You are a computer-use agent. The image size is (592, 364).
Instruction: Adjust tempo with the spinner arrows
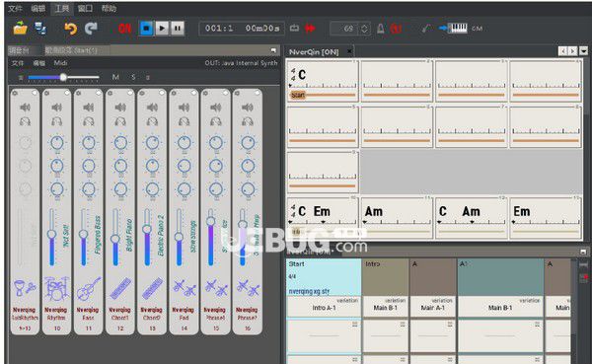click(x=364, y=29)
